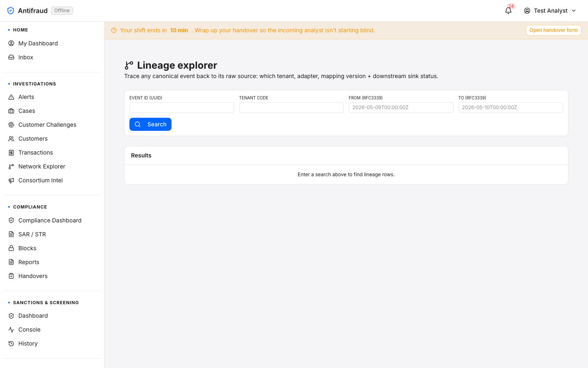Expand the Test Analyst account chevron
This screenshot has width=588, height=368.
click(574, 11)
